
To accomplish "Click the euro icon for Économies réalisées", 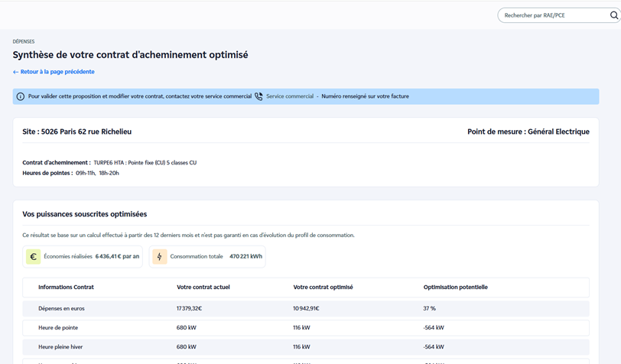I will (34, 257).
